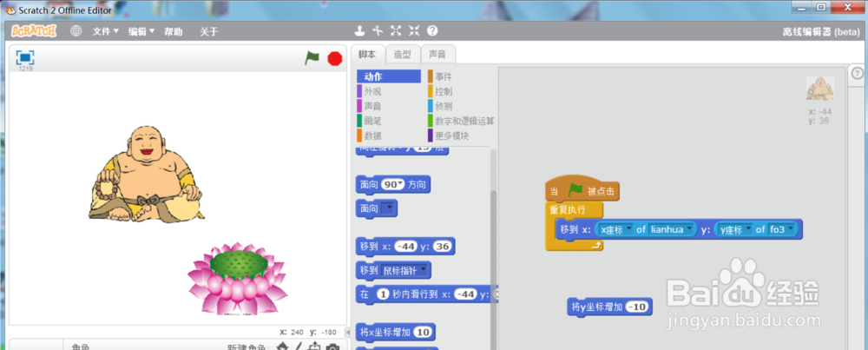Click the -44 x field in palette 移到 block
The height and width of the screenshot is (350, 868).
coord(407,247)
